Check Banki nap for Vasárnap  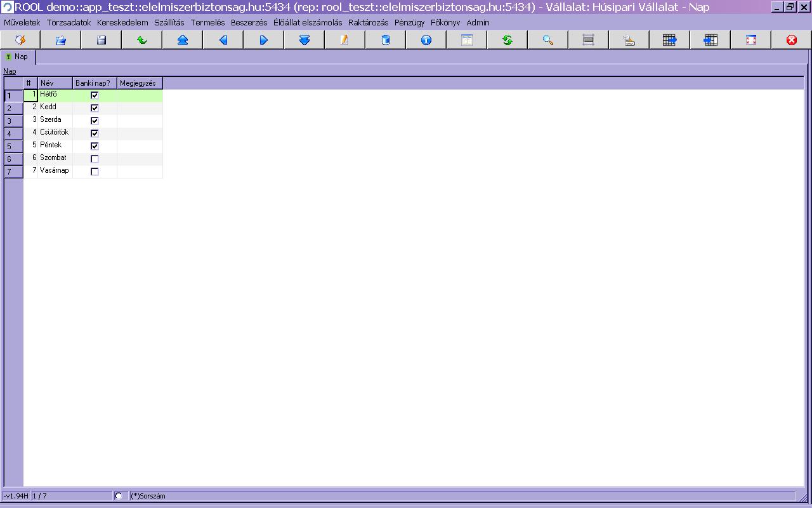(95, 171)
